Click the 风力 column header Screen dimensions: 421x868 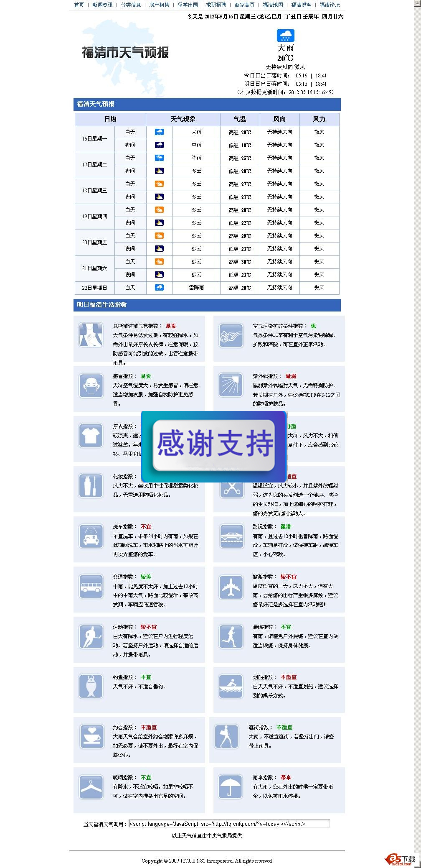pos(319,119)
